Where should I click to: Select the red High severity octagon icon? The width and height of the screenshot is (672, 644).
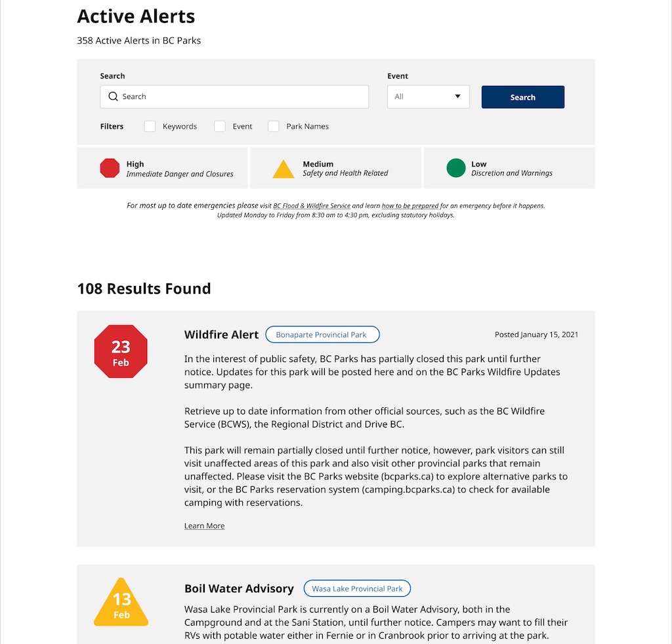[x=110, y=168]
